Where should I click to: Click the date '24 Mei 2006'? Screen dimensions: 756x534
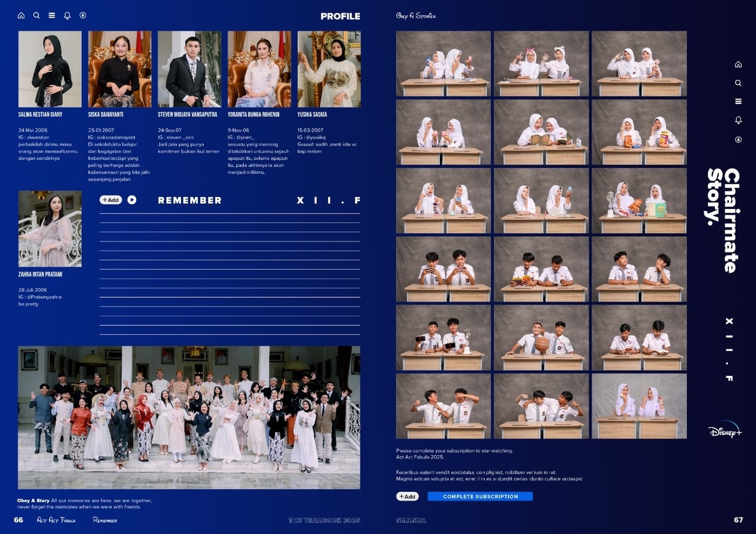[x=33, y=130]
